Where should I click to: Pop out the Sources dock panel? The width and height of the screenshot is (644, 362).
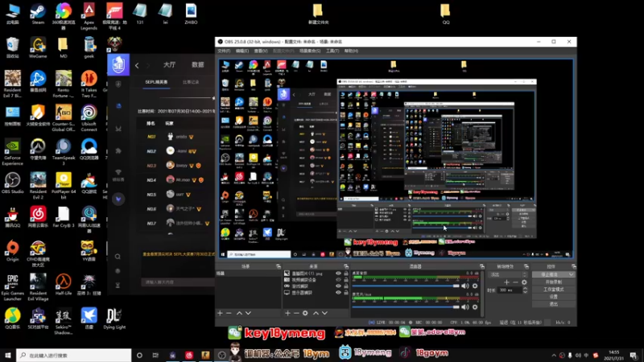[x=346, y=266]
